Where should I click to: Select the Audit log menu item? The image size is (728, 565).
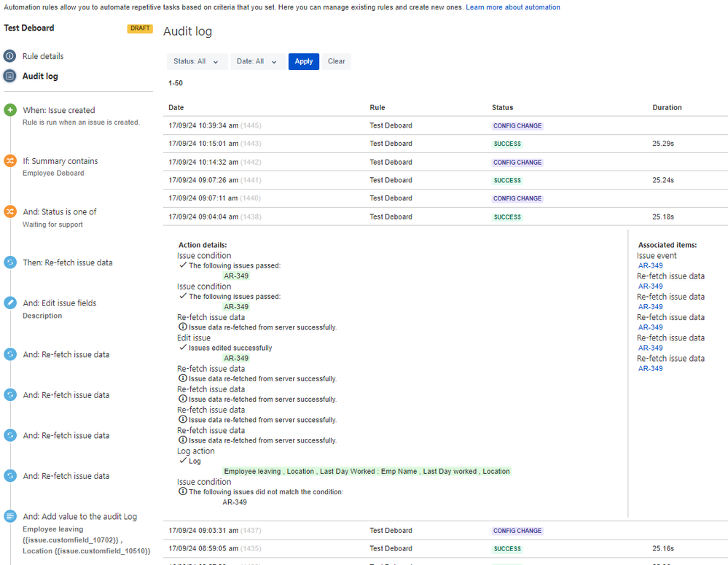pyautogui.click(x=40, y=76)
